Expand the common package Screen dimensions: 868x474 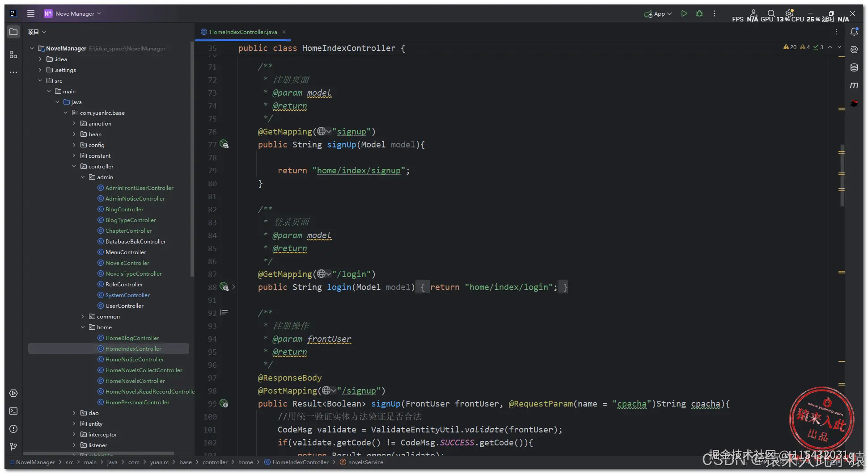point(83,316)
